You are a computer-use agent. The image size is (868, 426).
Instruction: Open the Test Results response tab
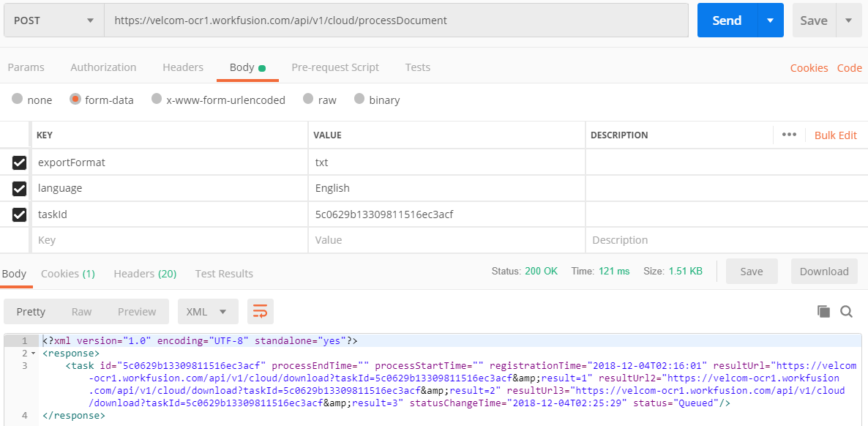click(x=224, y=274)
